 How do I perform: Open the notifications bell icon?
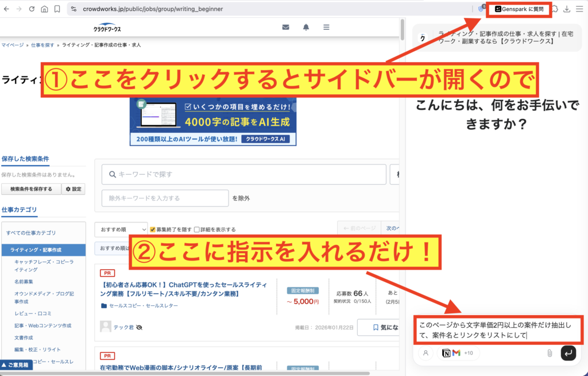coord(306,28)
